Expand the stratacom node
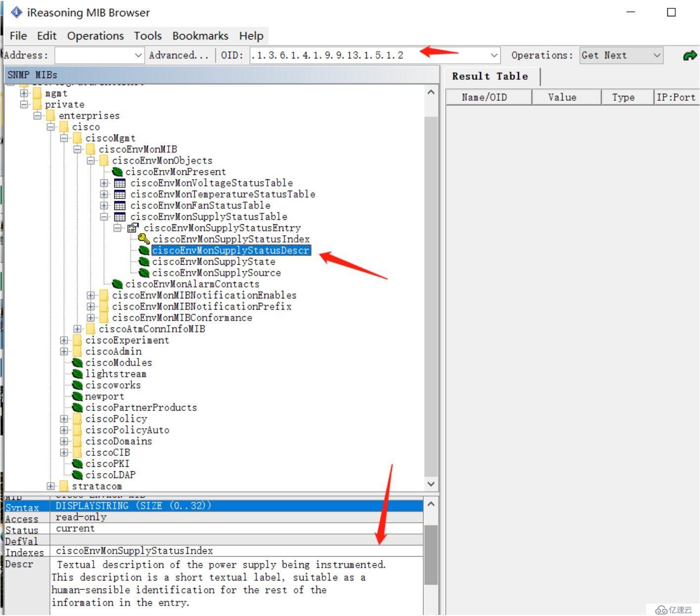 [x=50, y=486]
